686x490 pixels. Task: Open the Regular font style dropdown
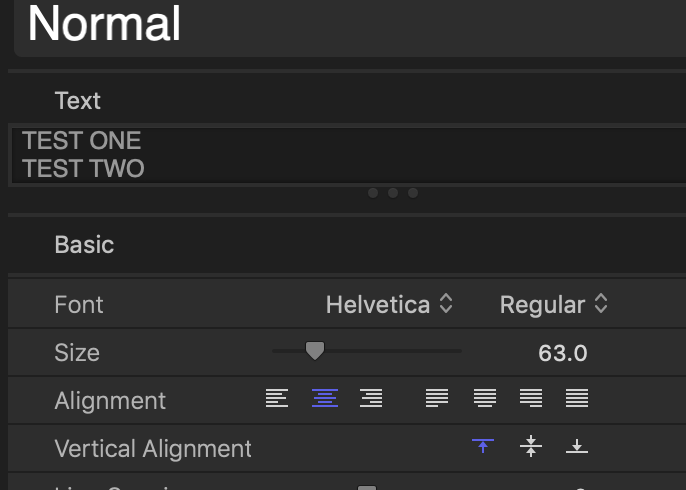[554, 305]
